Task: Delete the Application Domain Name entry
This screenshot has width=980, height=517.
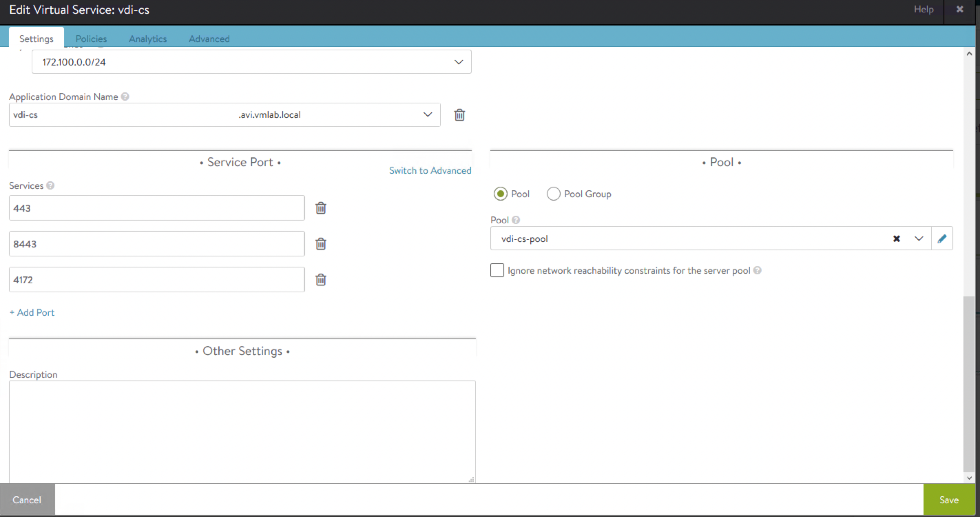Action: point(459,114)
